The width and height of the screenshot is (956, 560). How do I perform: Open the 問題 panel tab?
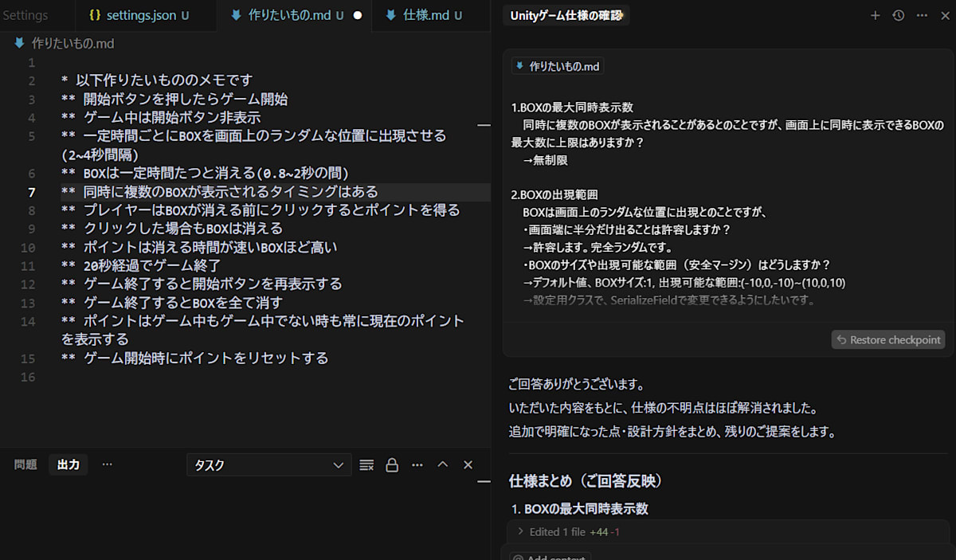point(25,464)
